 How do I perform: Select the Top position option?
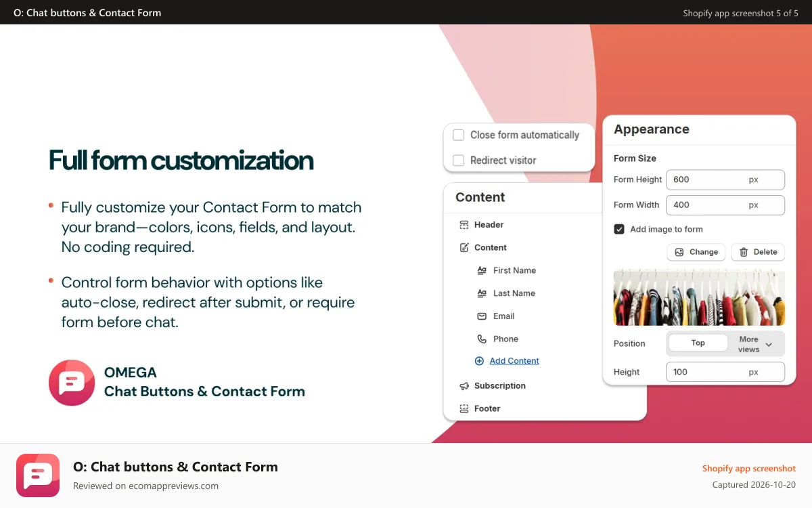[x=698, y=343]
